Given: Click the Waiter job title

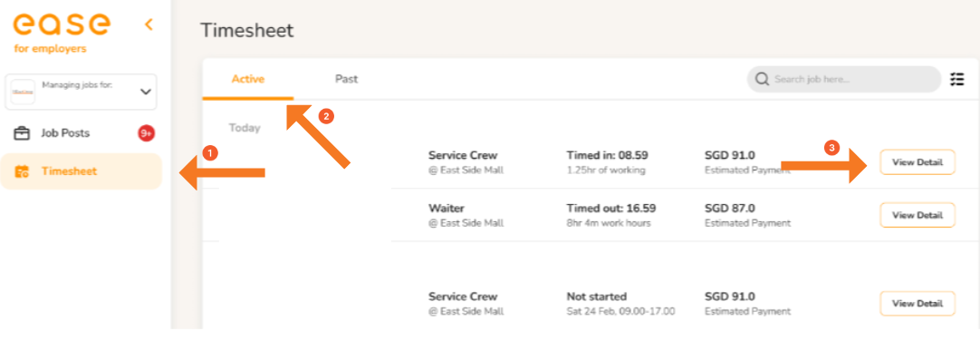Looking at the screenshot, I should pos(445,209).
